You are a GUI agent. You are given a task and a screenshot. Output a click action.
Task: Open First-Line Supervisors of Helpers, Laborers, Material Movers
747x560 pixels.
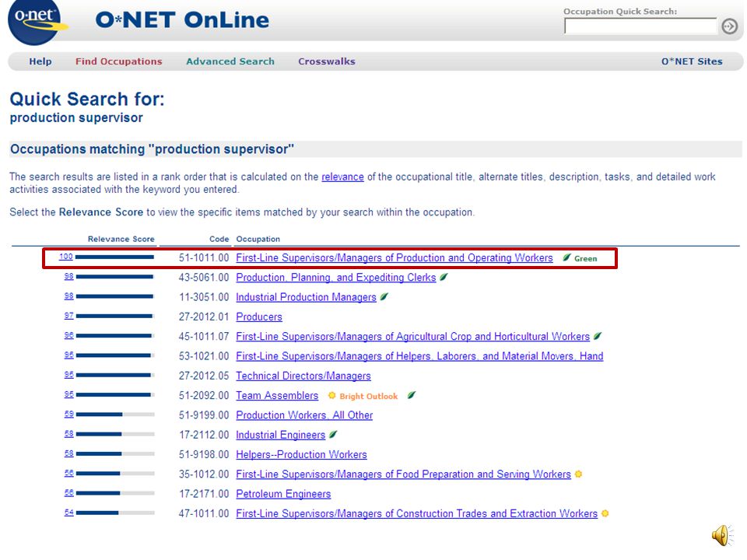click(419, 356)
